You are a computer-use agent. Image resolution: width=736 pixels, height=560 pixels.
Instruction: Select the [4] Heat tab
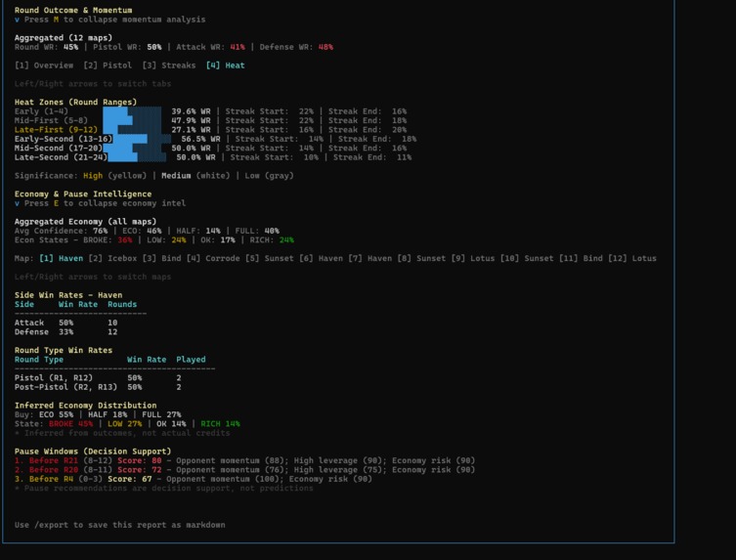[x=226, y=65]
